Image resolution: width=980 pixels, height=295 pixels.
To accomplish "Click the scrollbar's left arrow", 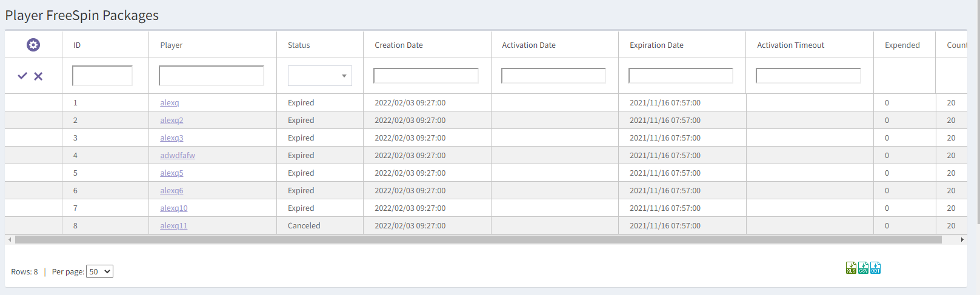I will pos(10,240).
